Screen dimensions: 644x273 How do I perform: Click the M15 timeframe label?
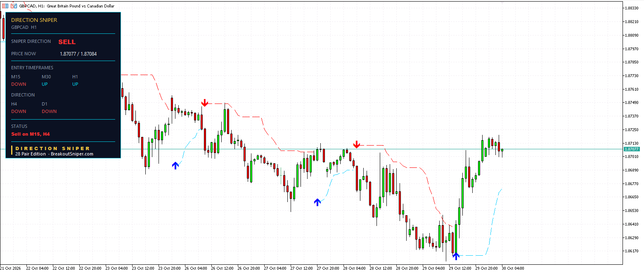[16, 77]
